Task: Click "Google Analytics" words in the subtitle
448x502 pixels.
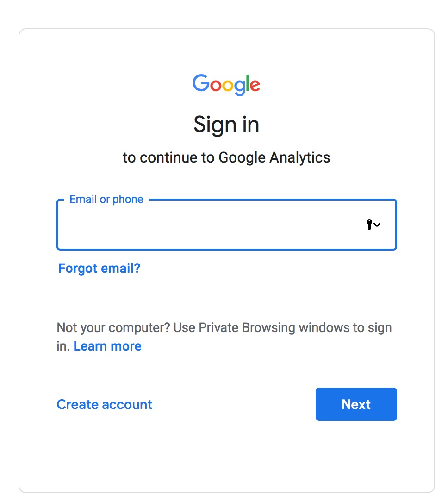Action: coord(274,157)
